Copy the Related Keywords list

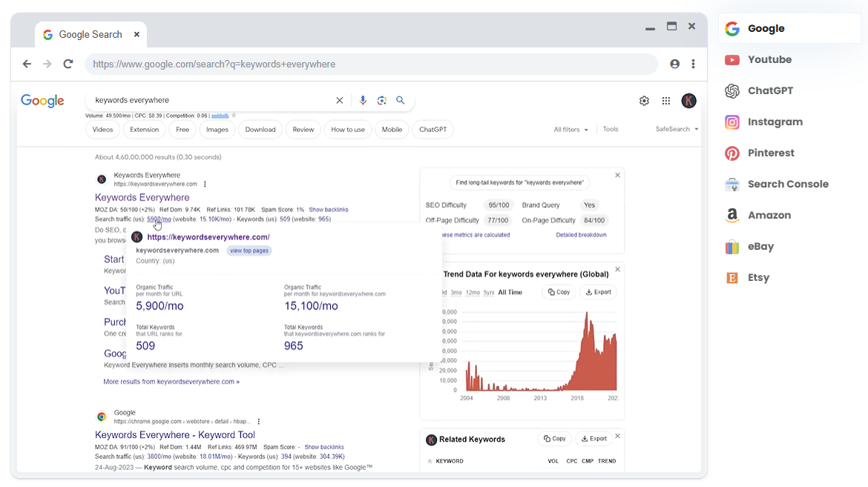[555, 439]
